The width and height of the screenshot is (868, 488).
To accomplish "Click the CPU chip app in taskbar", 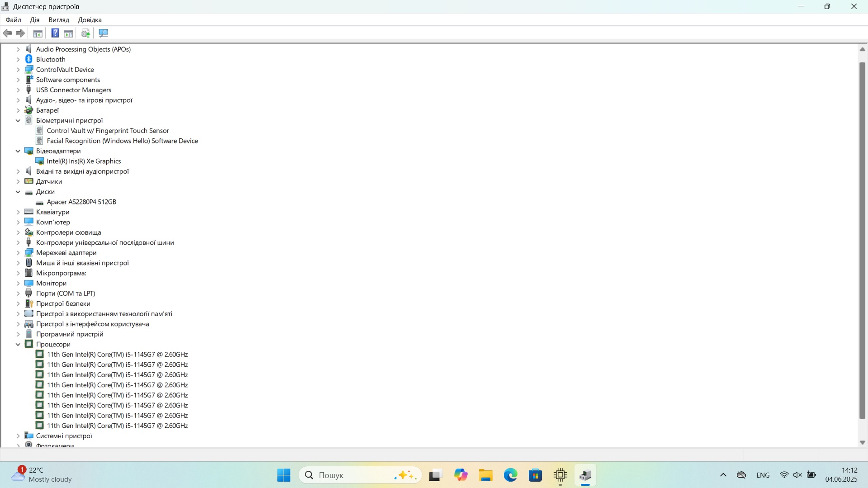I will (560, 475).
